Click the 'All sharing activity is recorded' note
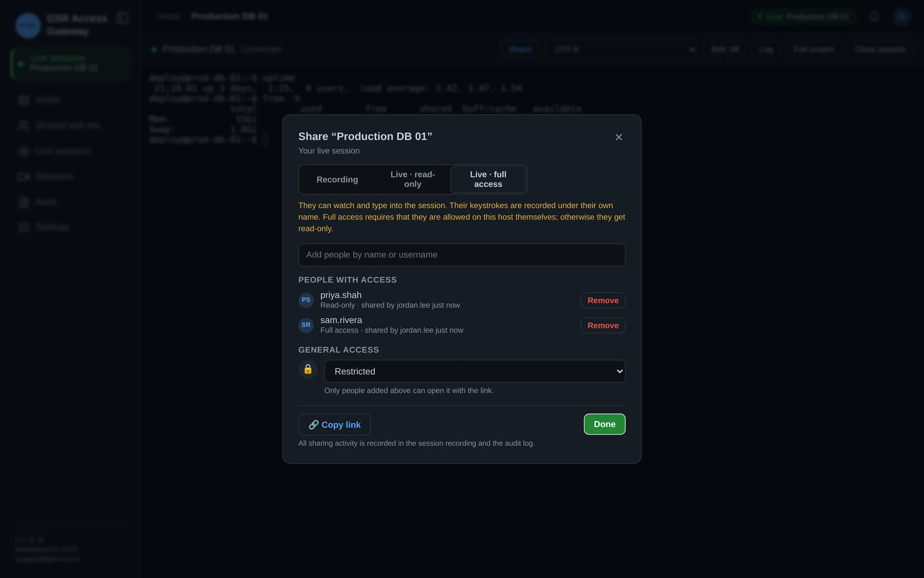 (416, 444)
